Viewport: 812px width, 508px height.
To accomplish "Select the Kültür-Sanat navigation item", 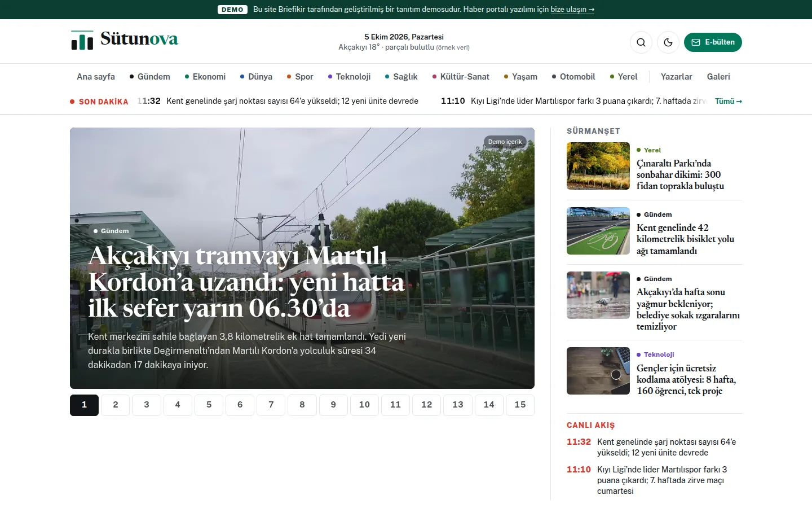I will point(461,77).
